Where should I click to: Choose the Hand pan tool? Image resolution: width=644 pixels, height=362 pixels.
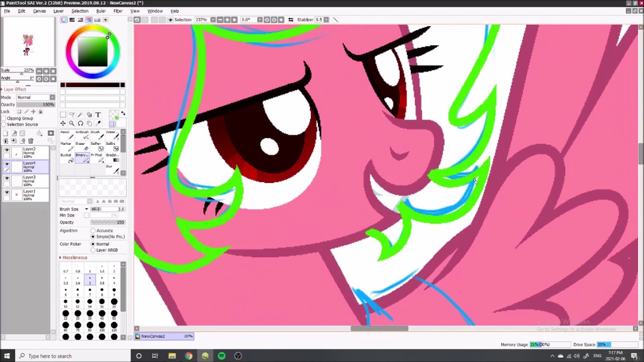[x=89, y=123]
